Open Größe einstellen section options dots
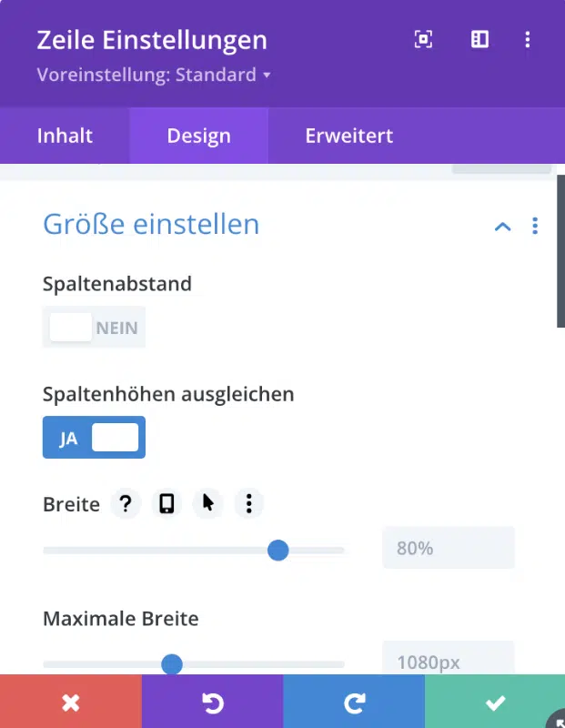The height and width of the screenshot is (728, 565). [535, 226]
